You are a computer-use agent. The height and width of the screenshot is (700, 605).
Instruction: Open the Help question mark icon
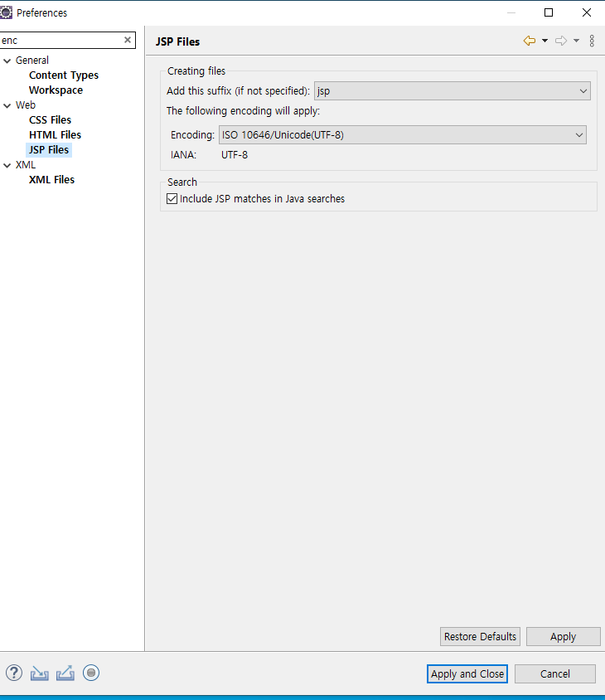pyautogui.click(x=14, y=673)
